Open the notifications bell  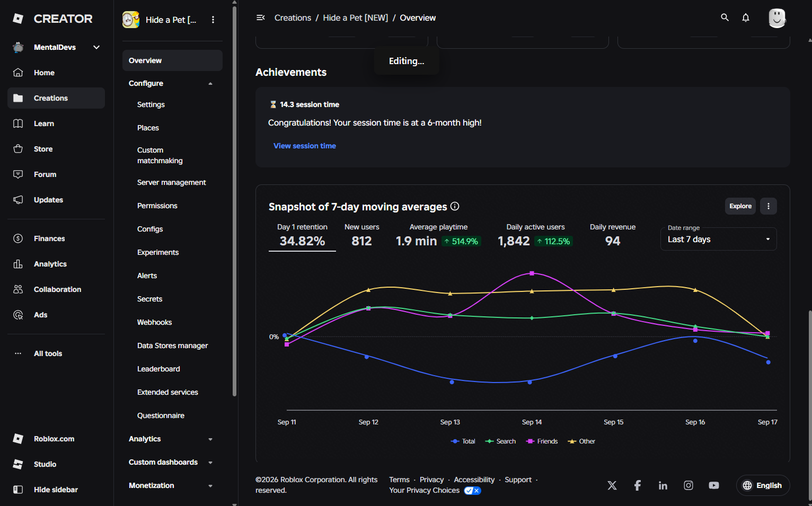tap(746, 17)
